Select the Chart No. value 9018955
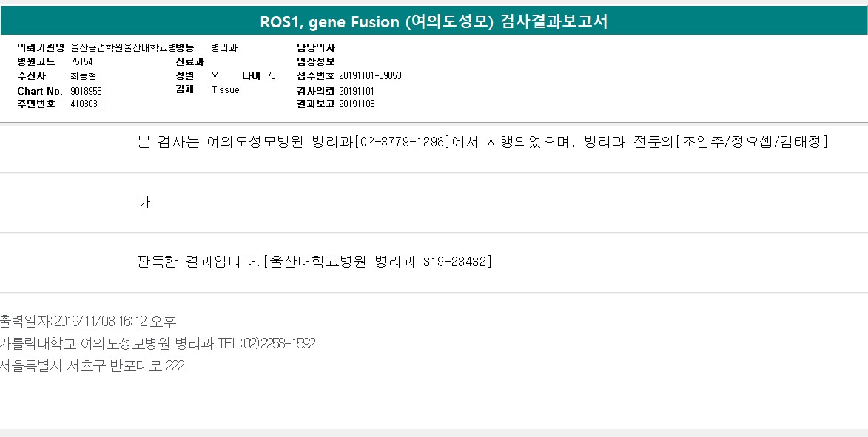The image size is (868, 437). coord(86,90)
